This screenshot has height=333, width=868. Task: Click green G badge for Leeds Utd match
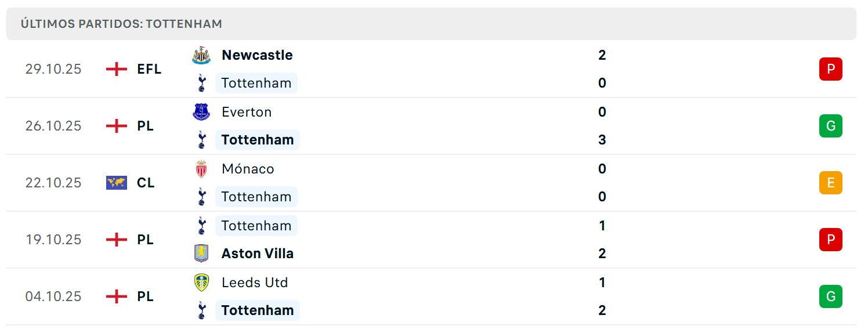(x=831, y=296)
